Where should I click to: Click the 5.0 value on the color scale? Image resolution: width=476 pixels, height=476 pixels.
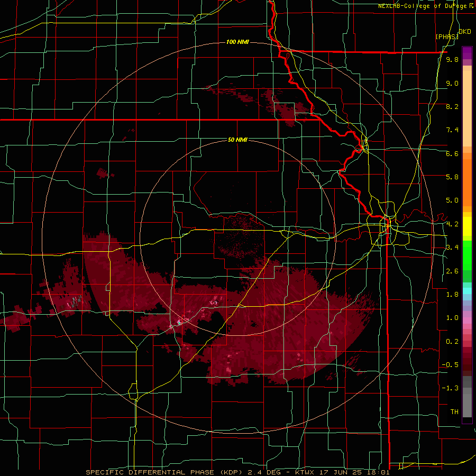tap(452, 200)
